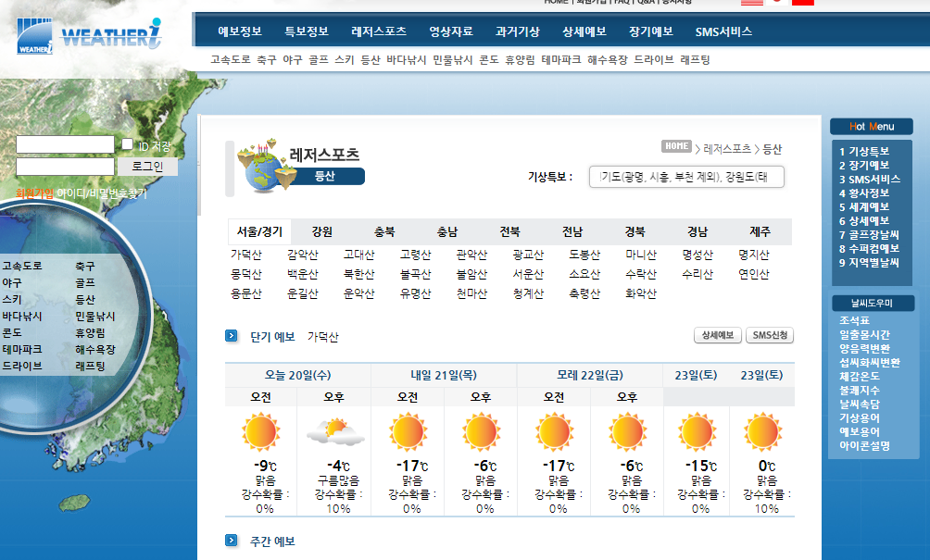Focus the login password input field
The height and width of the screenshot is (560, 930).
65,167
